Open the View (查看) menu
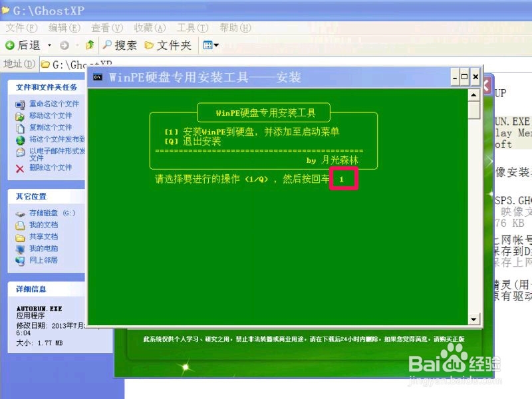The width and height of the screenshot is (532, 399). pos(107,28)
